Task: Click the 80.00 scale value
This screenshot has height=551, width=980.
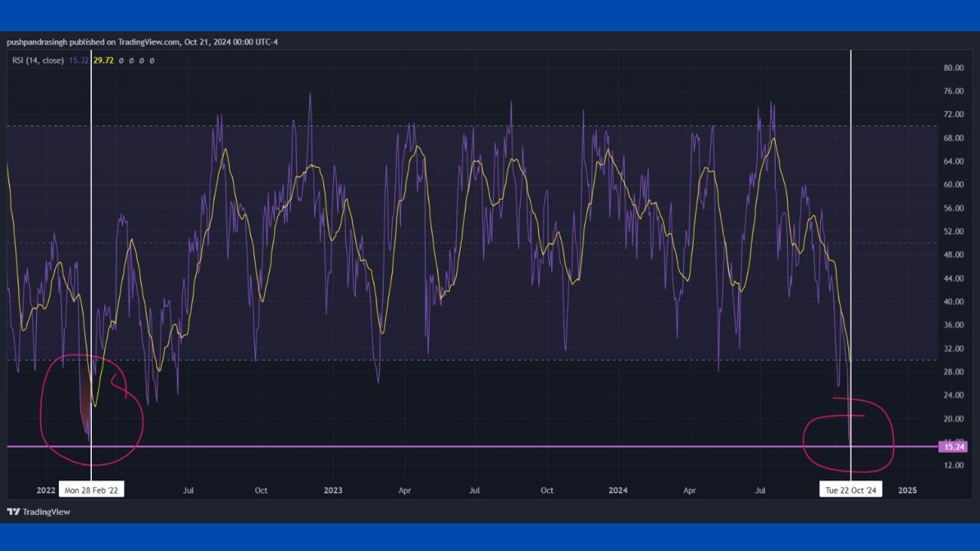Action: point(953,68)
